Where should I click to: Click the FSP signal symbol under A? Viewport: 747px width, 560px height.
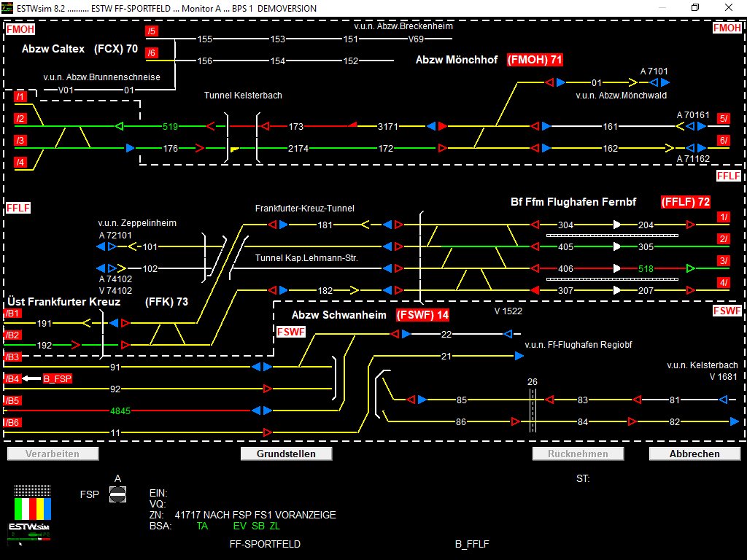point(117,494)
